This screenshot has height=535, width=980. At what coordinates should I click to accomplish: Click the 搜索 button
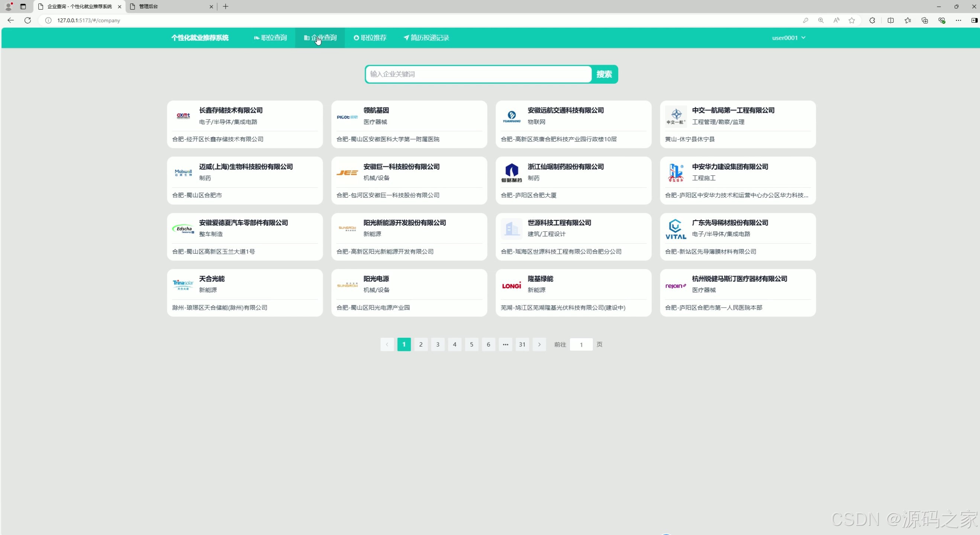pyautogui.click(x=604, y=74)
